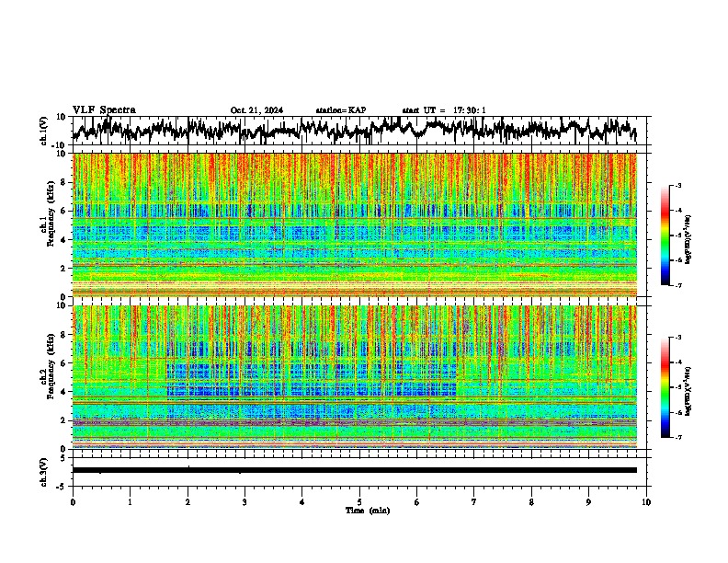Click the 4 tick on ch.1 frequency axis

pos(64,240)
